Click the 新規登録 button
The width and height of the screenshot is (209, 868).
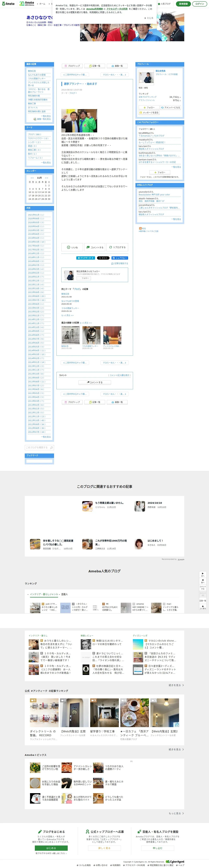183,4
